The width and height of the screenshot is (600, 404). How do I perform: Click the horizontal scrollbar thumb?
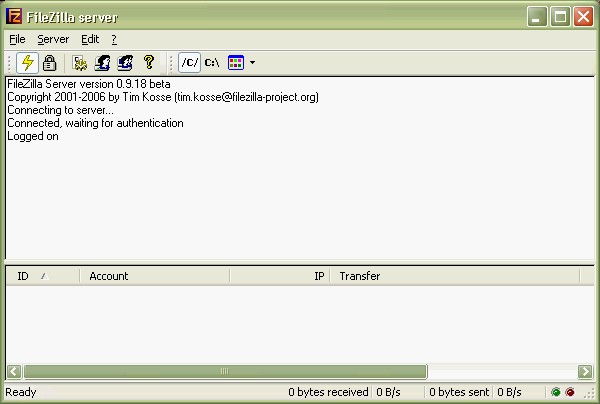point(224,371)
